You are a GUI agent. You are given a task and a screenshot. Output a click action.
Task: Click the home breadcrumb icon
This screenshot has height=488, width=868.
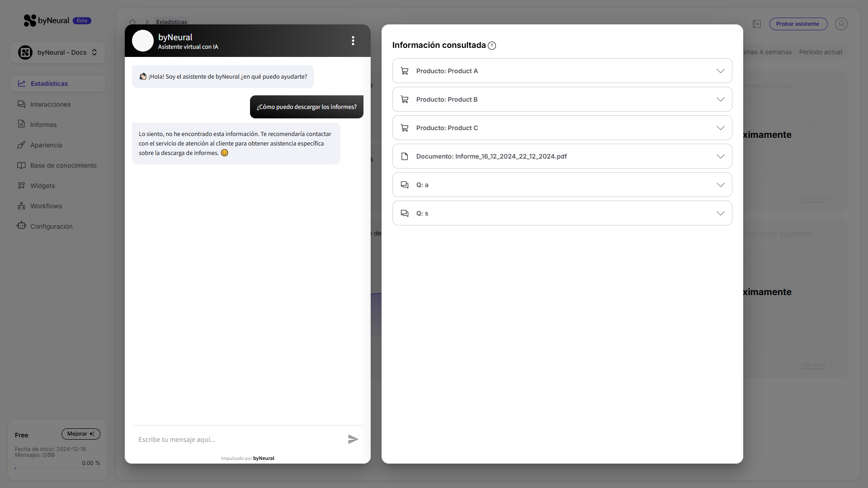pyautogui.click(x=132, y=22)
